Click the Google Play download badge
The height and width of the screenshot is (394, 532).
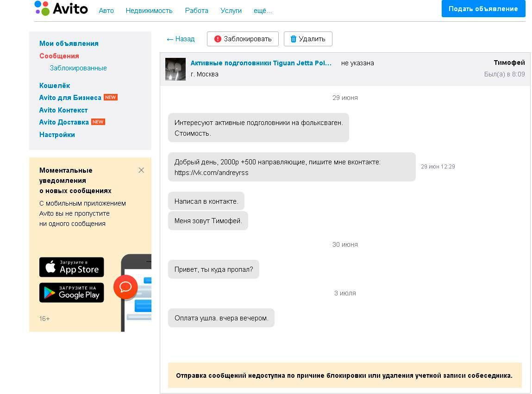(x=72, y=293)
